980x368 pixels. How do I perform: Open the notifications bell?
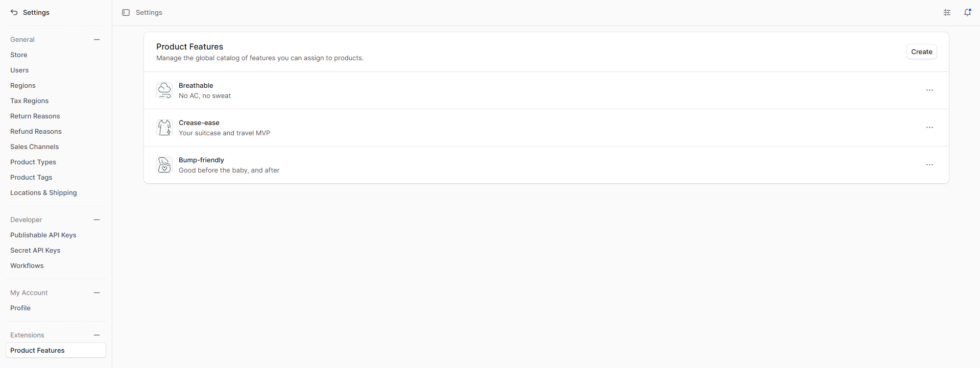coord(967,12)
